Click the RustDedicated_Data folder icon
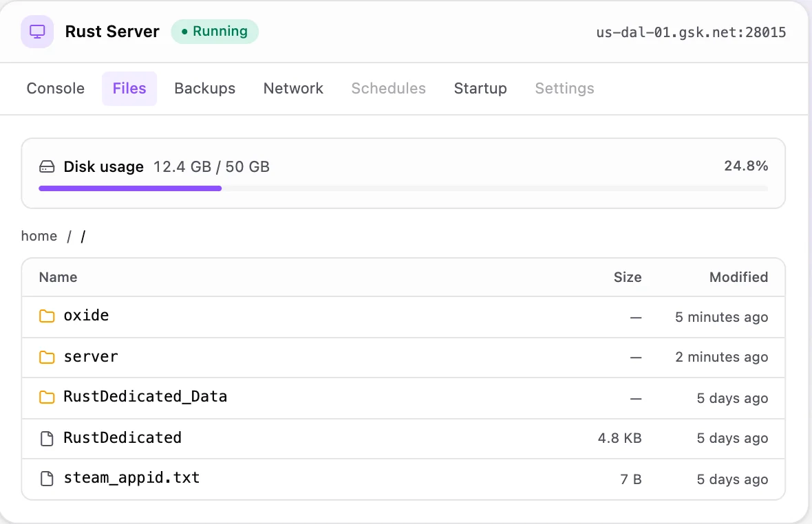 pos(47,397)
